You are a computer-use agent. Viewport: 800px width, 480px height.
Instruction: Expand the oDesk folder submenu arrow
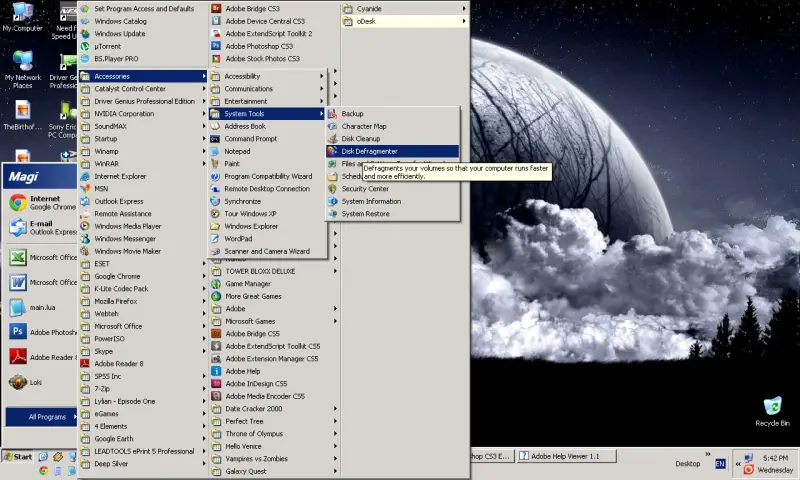(464, 21)
